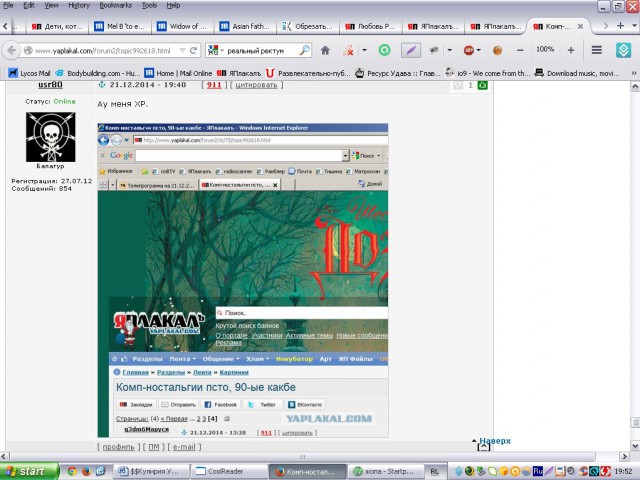Zoom out with the minus toolbar button

(520, 50)
